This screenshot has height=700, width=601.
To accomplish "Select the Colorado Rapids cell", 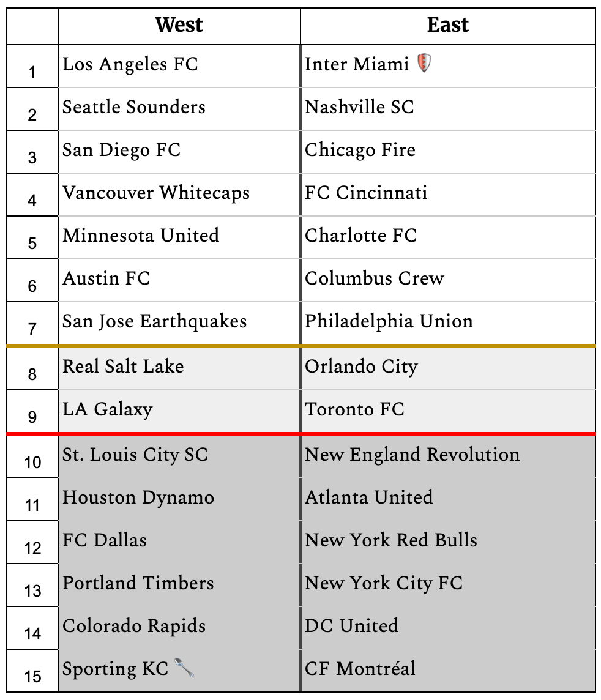I will click(x=134, y=626).
